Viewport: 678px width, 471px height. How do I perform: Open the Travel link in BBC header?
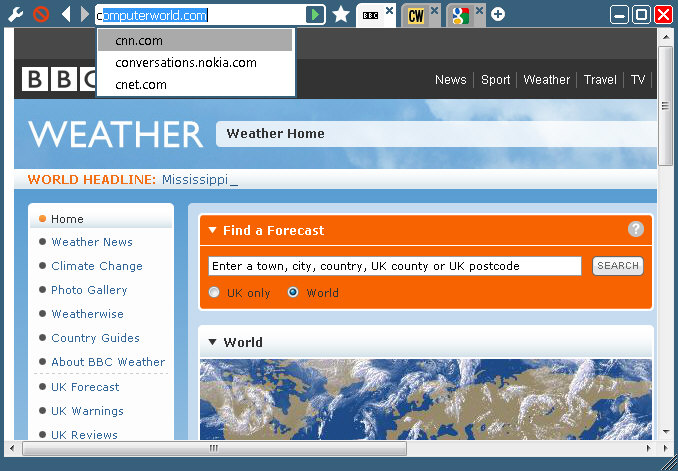600,80
